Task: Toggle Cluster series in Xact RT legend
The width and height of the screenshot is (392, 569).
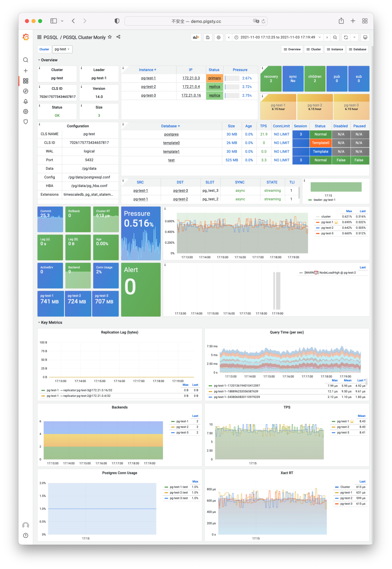Action: [345, 487]
